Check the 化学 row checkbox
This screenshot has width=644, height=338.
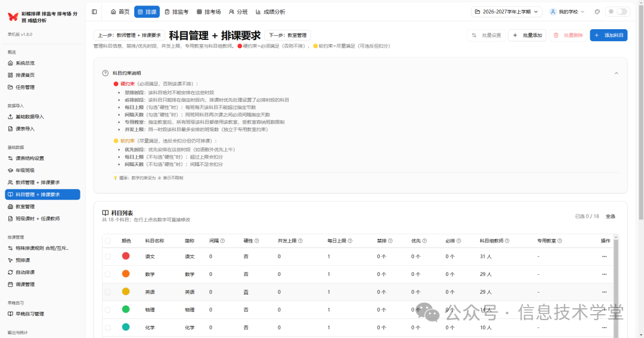107,328
